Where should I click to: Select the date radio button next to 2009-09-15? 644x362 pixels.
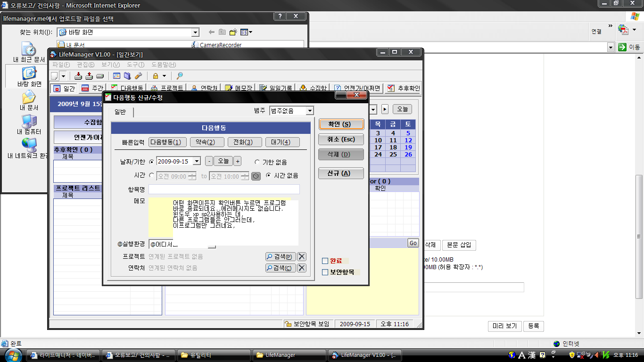click(x=151, y=161)
